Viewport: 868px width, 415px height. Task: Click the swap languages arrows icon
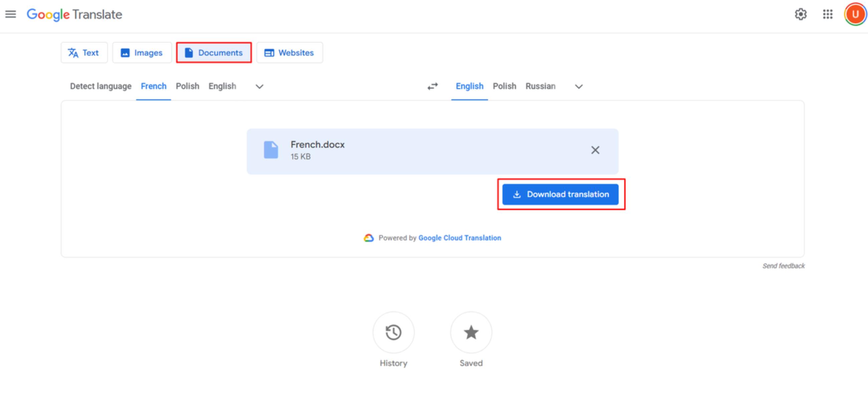433,86
